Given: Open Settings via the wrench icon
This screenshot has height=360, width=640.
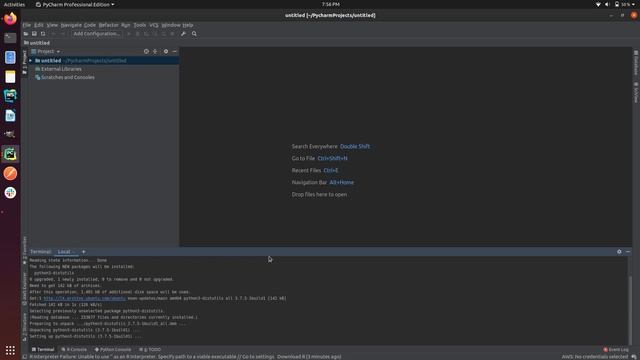Looking at the screenshot, I should pos(183,34).
